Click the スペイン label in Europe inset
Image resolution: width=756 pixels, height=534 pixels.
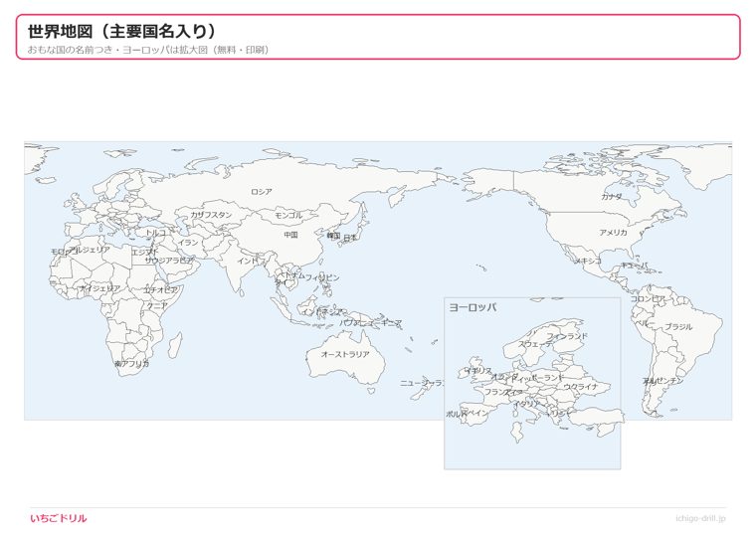click(474, 413)
